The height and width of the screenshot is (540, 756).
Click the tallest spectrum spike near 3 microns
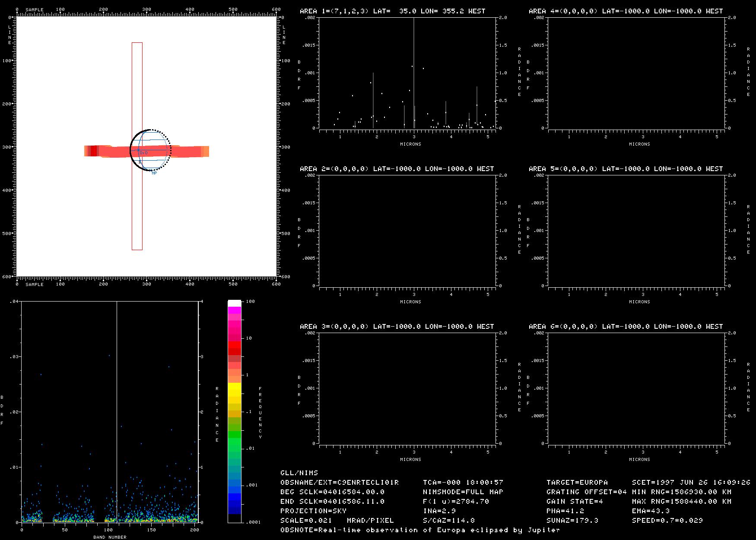[x=414, y=65]
